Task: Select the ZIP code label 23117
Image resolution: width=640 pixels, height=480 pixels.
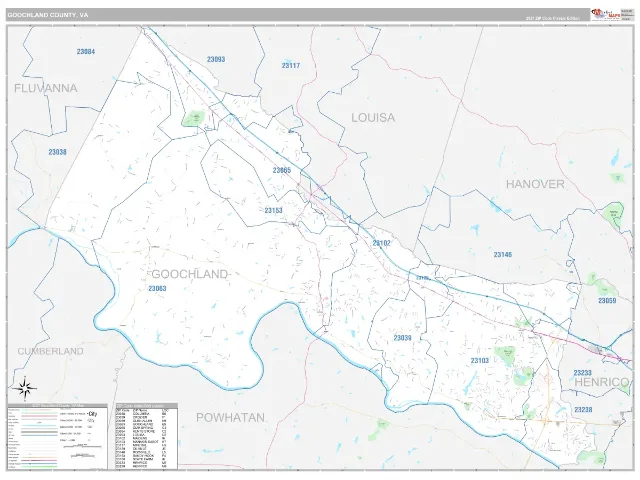Action: coord(291,66)
